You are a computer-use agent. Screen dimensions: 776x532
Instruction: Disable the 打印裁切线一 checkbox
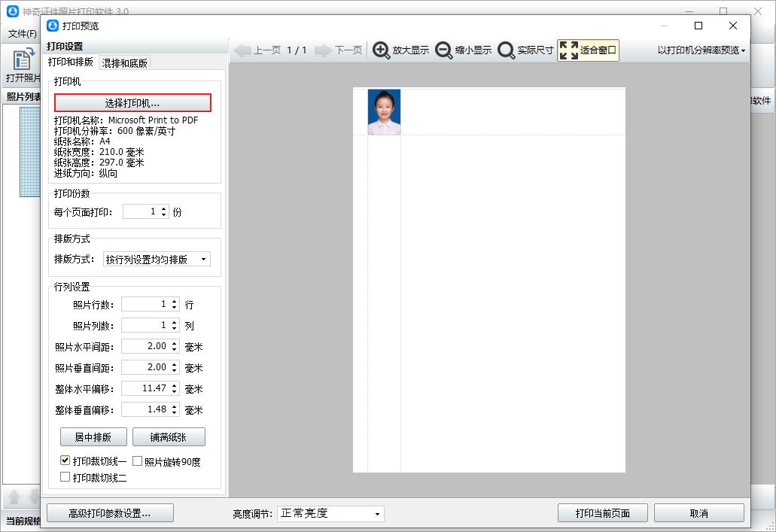pyautogui.click(x=65, y=461)
